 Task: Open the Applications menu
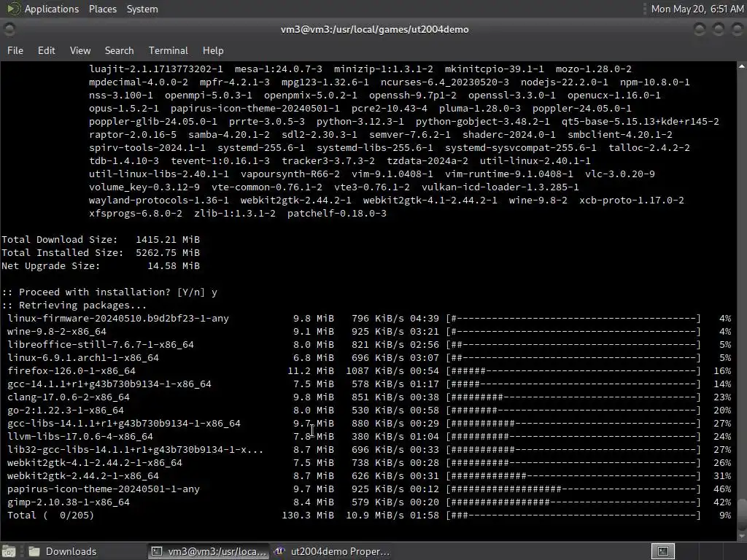coord(52,9)
